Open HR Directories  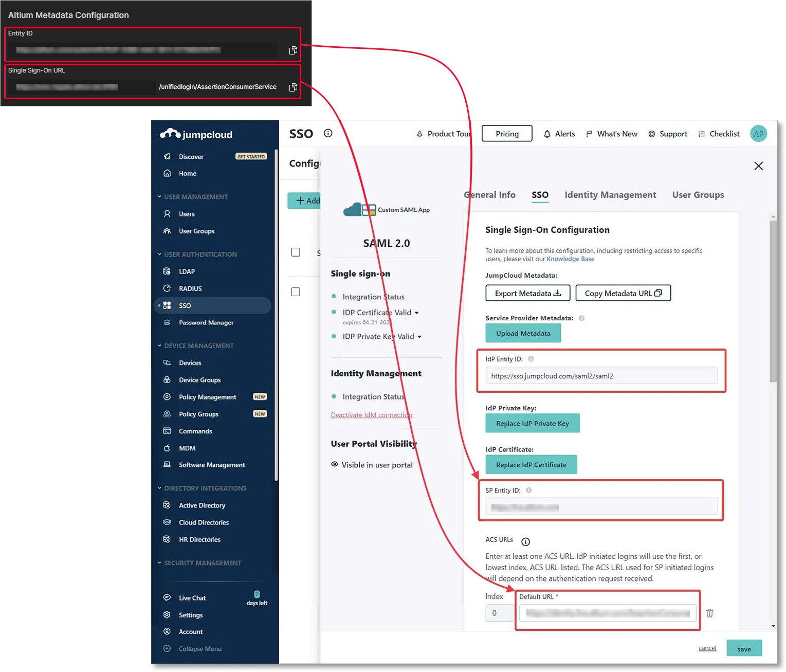[199, 540]
